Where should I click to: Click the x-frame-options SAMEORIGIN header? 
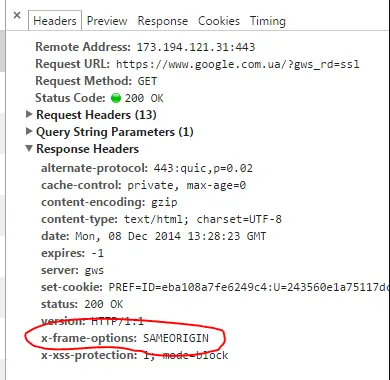pos(125,338)
